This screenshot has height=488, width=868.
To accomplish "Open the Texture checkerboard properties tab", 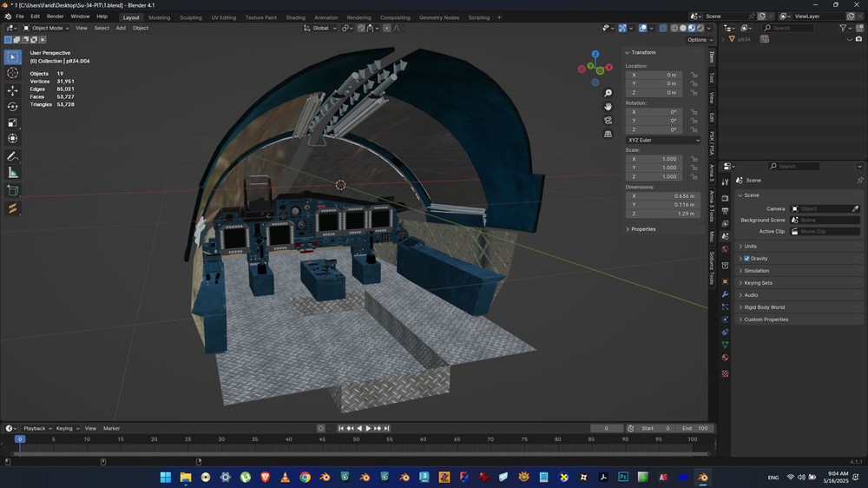I will click(725, 374).
